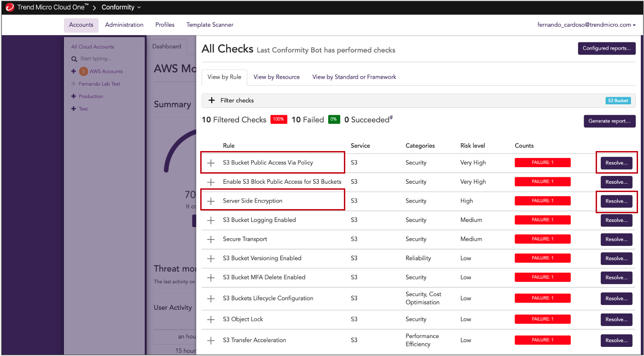This screenshot has width=644, height=356.
Task: Open the Template Scanner menu item
Action: 210,25
